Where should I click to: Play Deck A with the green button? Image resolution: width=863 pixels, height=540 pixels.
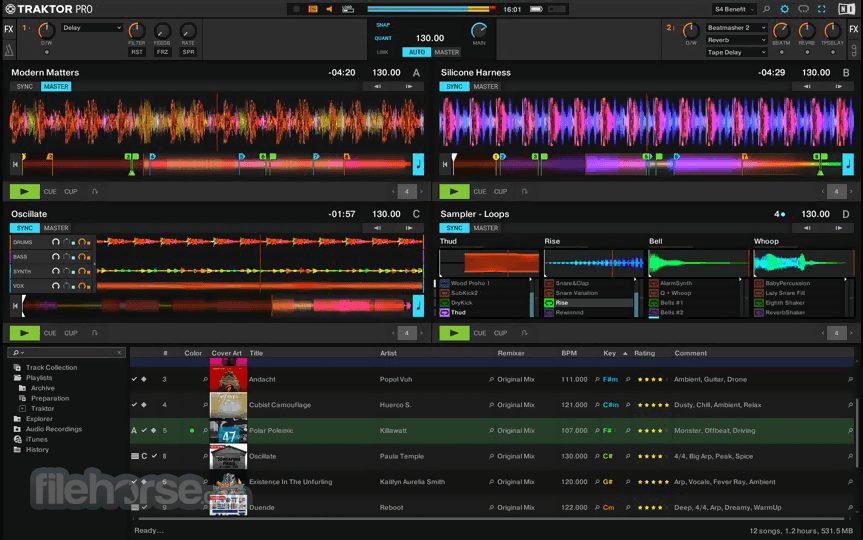click(25, 192)
